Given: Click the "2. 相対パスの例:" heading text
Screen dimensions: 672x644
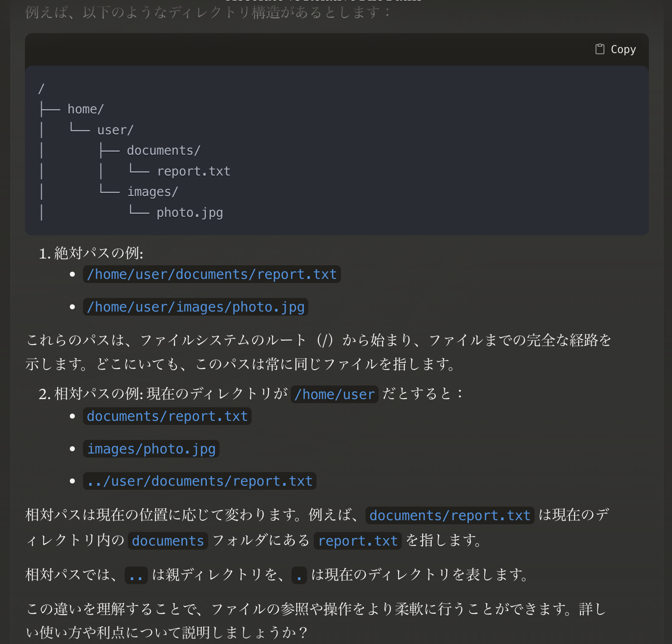Looking at the screenshot, I should pos(91,394).
